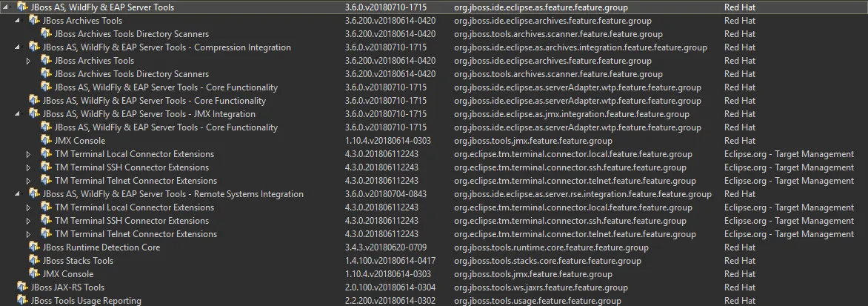Expand TM Terminal Telnet Connector Extensions under Remote Systems Integration
Screen dimensions: 868x306
[29, 234]
